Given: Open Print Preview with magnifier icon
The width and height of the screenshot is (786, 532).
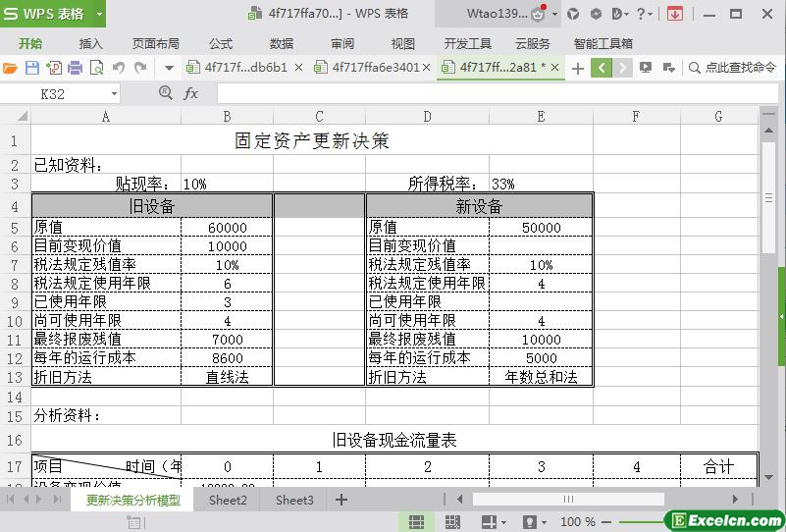Looking at the screenshot, I should click(x=96, y=68).
